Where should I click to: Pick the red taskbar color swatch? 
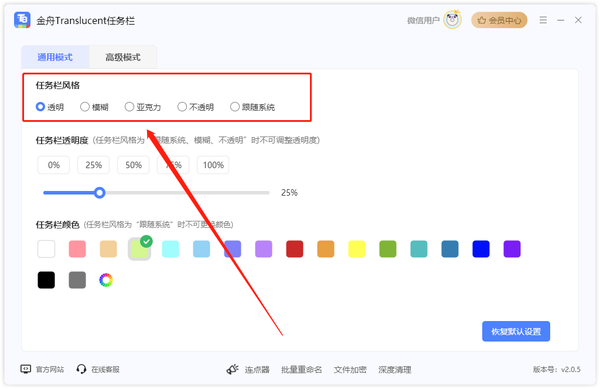tap(295, 249)
